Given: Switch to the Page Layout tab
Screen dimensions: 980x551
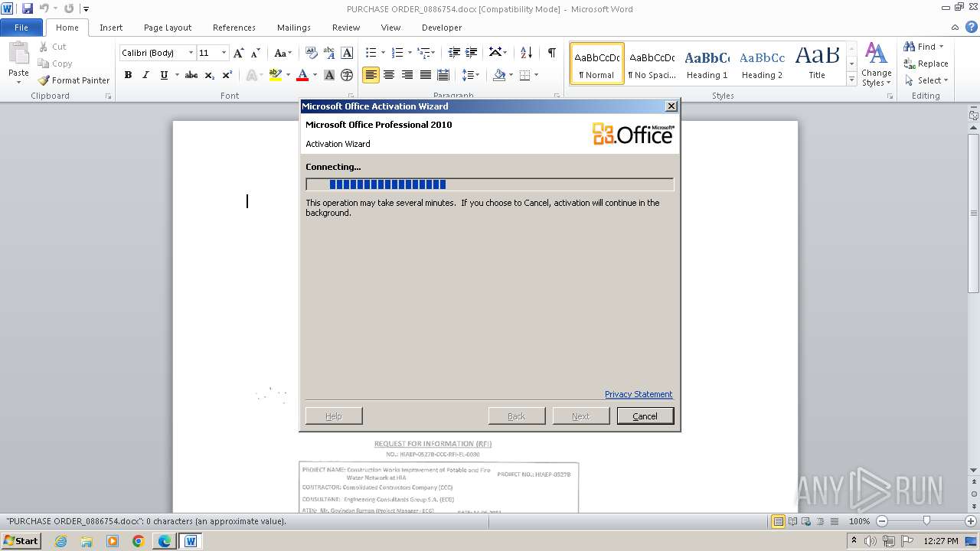Looking at the screenshot, I should tap(168, 28).
